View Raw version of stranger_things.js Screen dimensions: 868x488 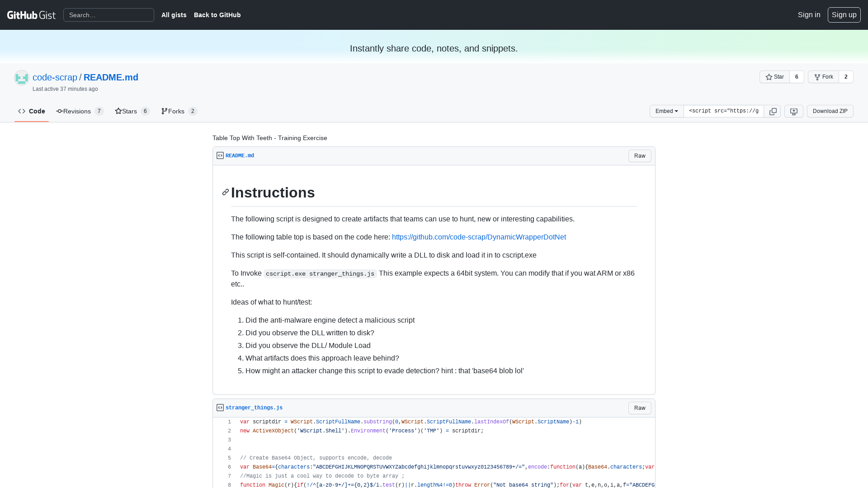coord(639,408)
